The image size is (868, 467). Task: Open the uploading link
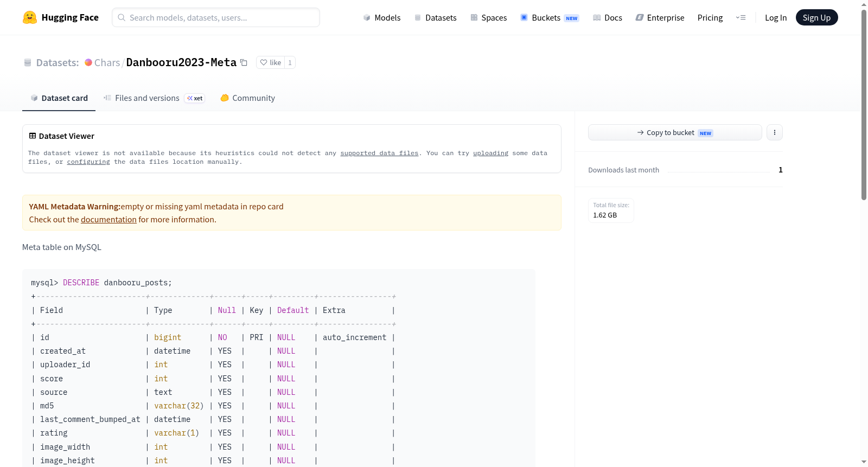click(490, 153)
